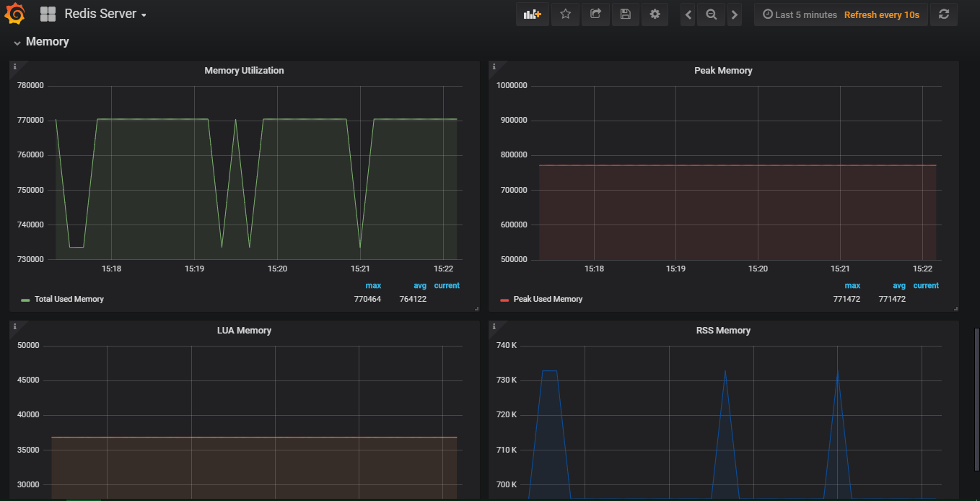
Task: Click the Add panel icon
Action: (x=533, y=14)
